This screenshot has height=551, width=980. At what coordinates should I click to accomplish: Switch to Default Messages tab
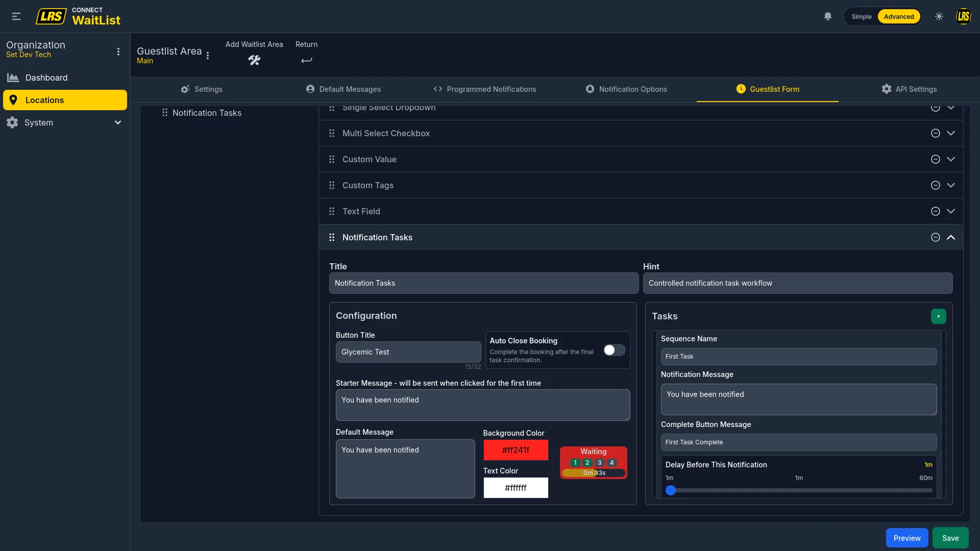click(x=343, y=89)
